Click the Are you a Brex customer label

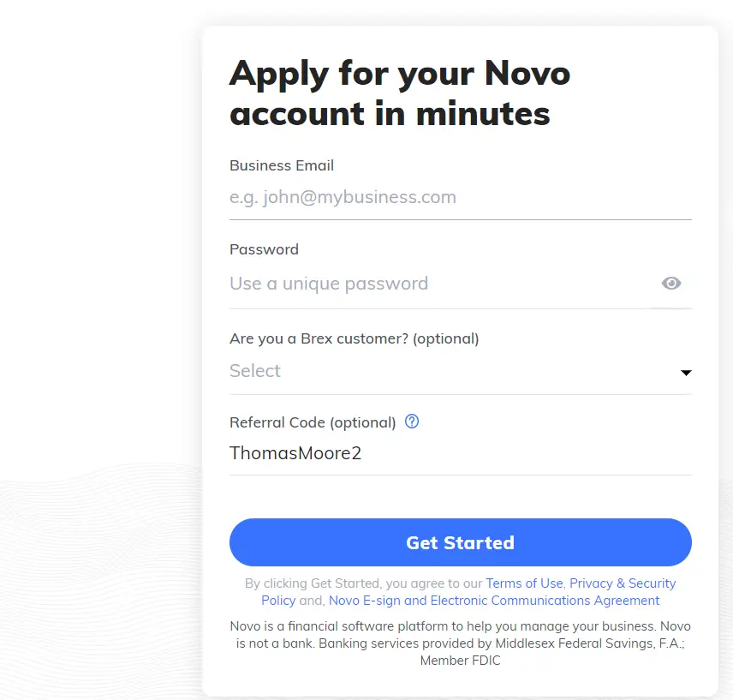point(355,338)
